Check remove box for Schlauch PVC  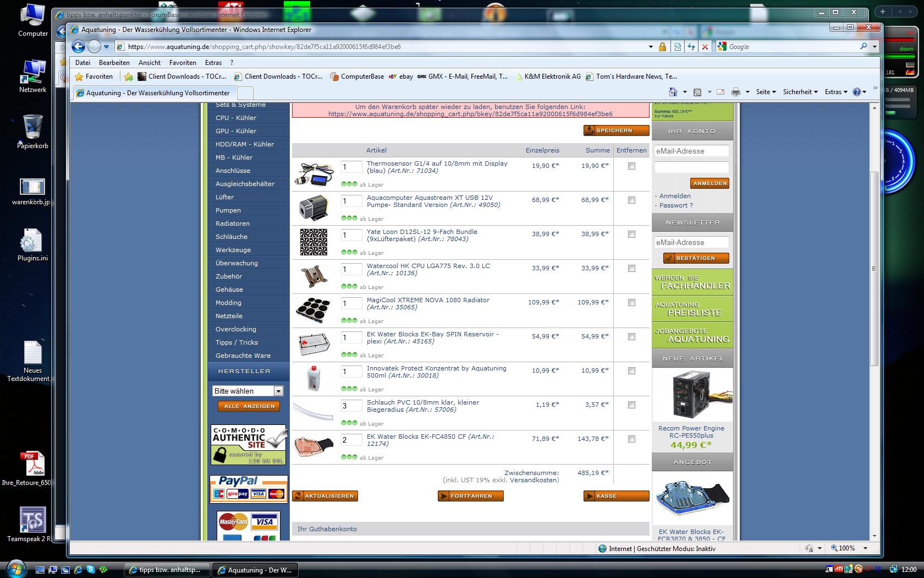click(631, 405)
